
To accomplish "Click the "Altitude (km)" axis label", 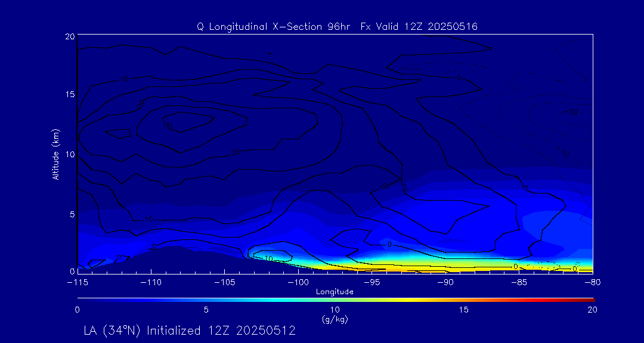I will (x=55, y=154).
